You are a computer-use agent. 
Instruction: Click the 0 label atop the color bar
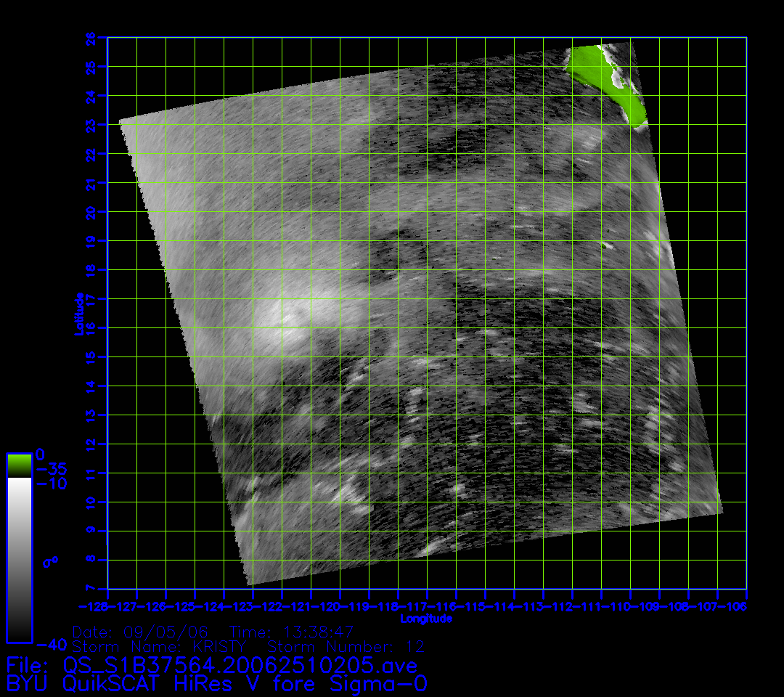tap(40, 453)
